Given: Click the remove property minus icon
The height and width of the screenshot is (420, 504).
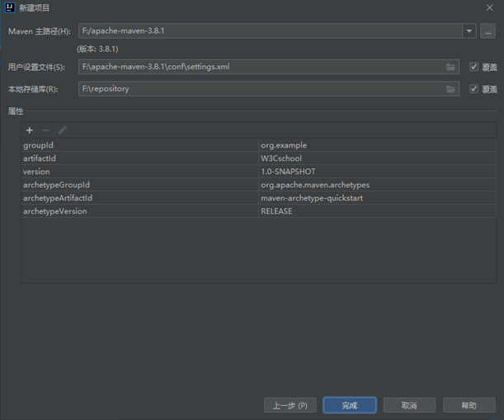Looking at the screenshot, I should click(x=46, y=130).
